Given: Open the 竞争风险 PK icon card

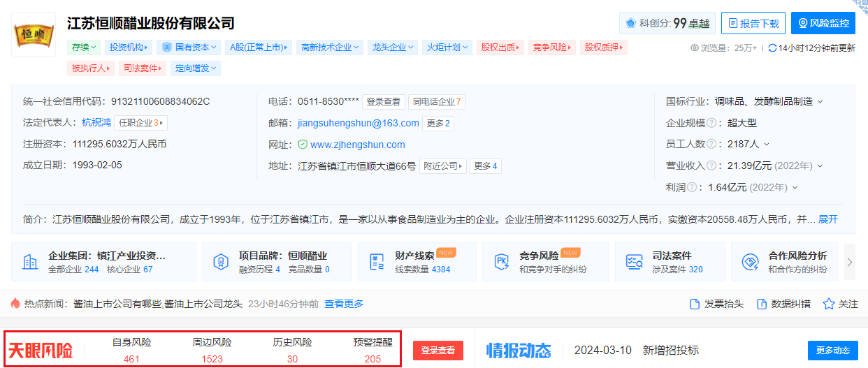Looking at the screenshot, I should coord(502,262).
